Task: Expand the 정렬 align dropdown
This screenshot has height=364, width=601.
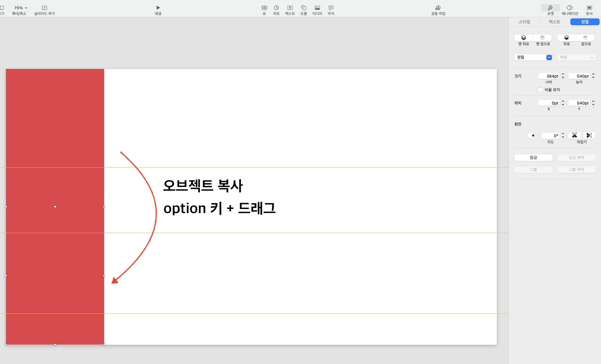Action: click(x=533, y=57)
